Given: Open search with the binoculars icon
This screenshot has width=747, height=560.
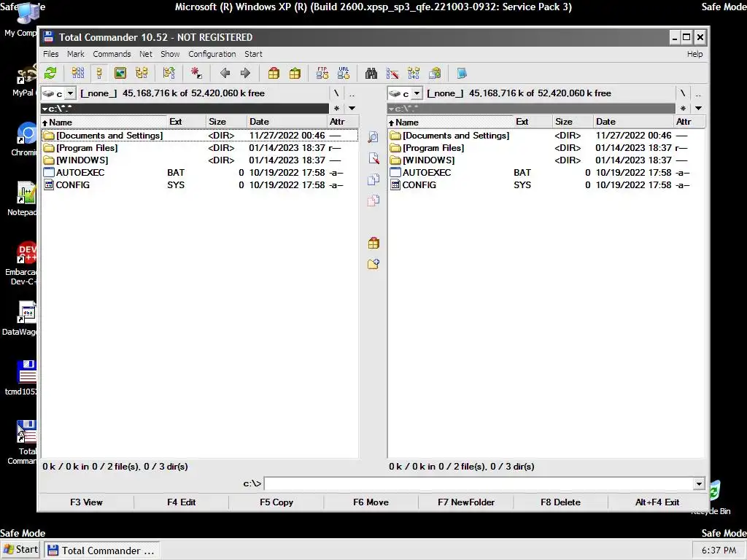Looking at the screenshot, I should click(371, 73).
